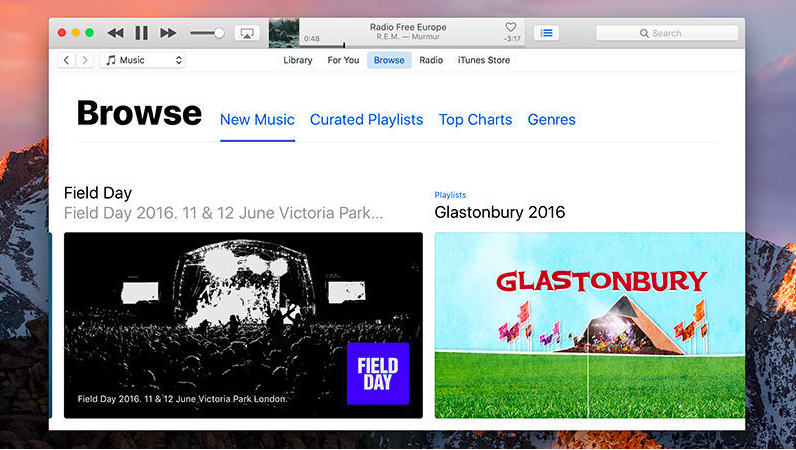Viewport: 796px width, 450px height.
Task: Pause the currently playing song
Action: (x=141, y=33)
